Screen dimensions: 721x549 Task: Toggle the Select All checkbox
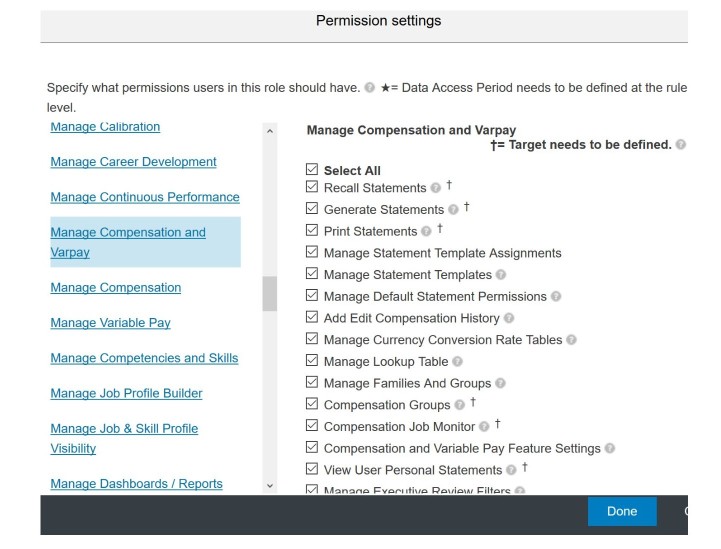coord(312,169)
